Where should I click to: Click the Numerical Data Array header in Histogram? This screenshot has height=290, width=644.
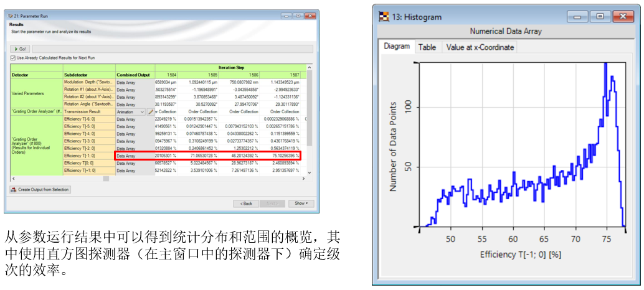tap(506, 31)
